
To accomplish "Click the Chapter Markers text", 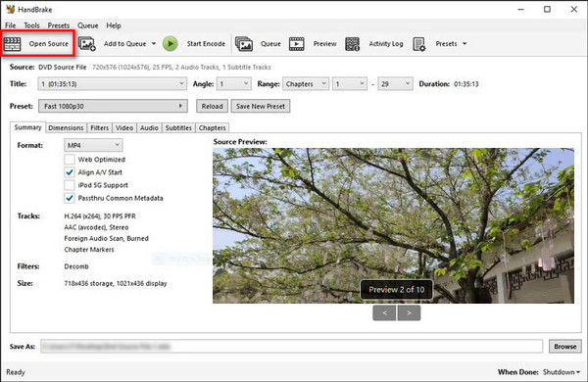I will (x=89, y=250).
